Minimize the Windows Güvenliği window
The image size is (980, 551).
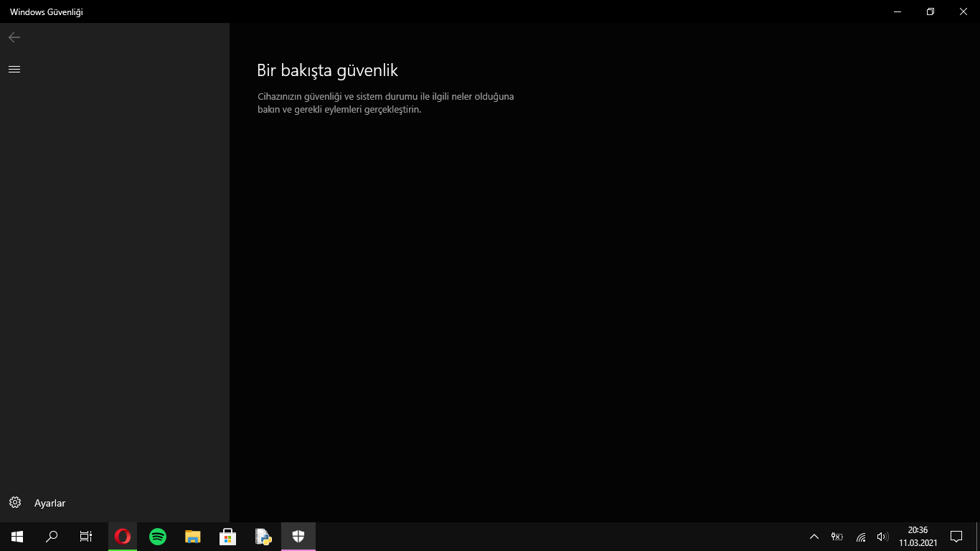click(x=897, y=11)
